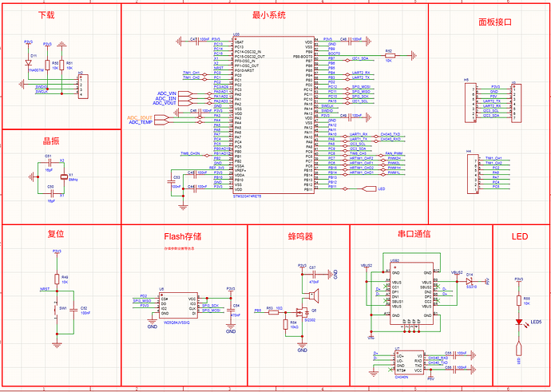Click the Flash存储 section title
The width and height of the screenshot is (551, 392).
183,236
